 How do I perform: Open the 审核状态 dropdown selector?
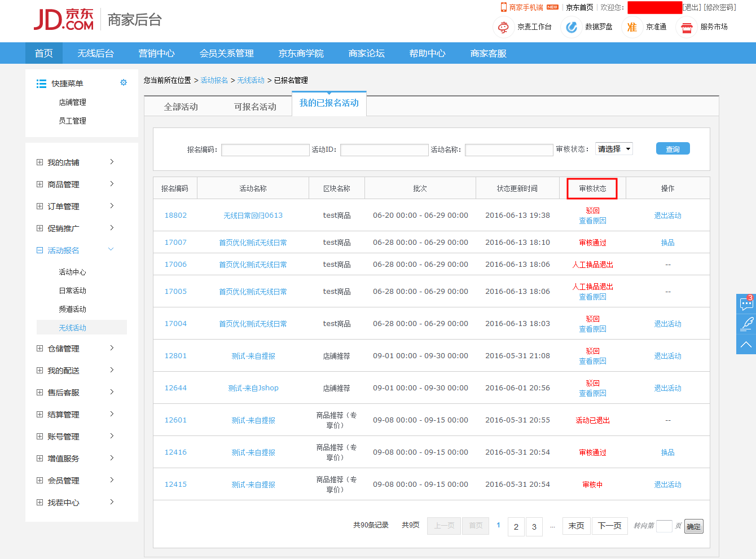coord(613,149)
